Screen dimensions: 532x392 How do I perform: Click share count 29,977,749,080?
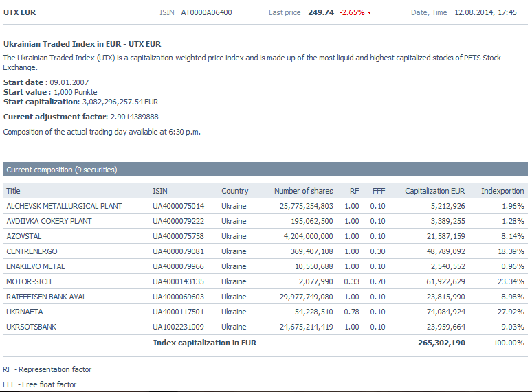[x=307, y=297]
